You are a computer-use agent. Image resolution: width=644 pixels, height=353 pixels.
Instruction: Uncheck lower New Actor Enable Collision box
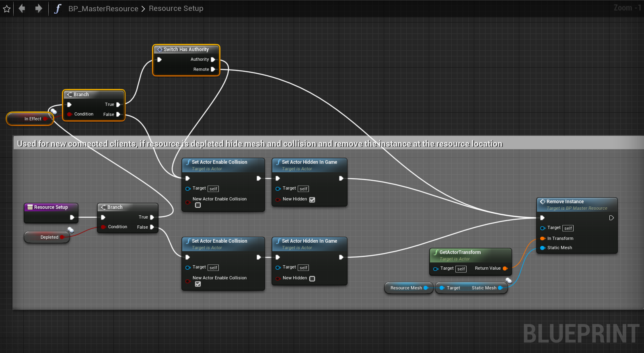coord(198,284)
